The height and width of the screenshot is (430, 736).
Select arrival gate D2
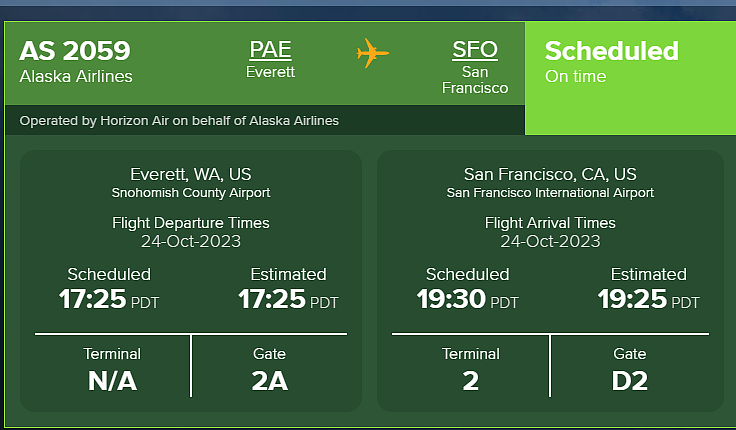pyautogui.click(x=629, y=381)
